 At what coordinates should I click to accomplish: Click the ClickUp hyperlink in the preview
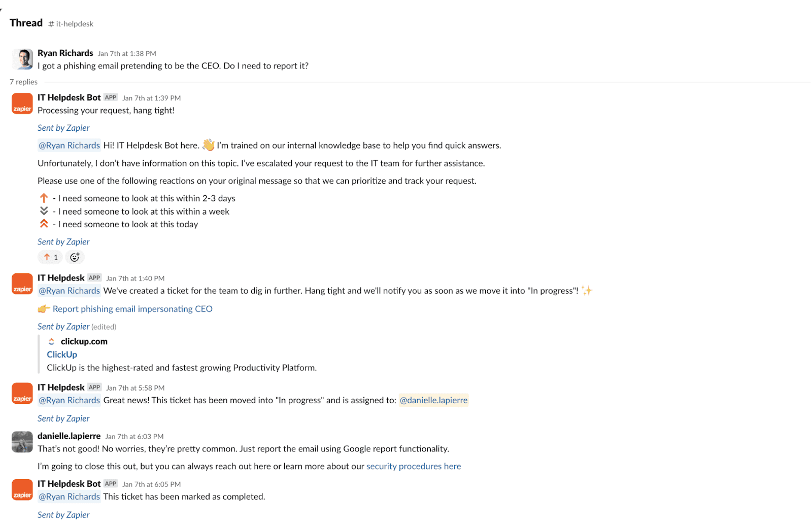(x=61, y=354)
